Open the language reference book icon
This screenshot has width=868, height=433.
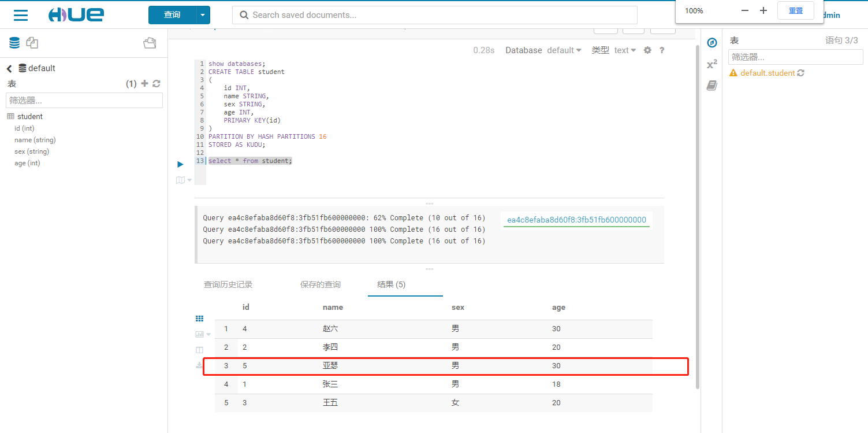point(712,86)
